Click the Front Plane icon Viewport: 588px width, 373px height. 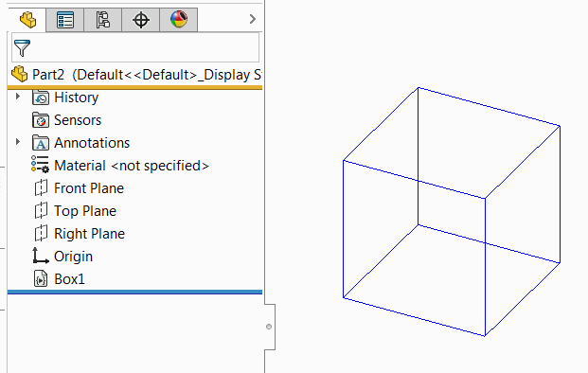41,187
